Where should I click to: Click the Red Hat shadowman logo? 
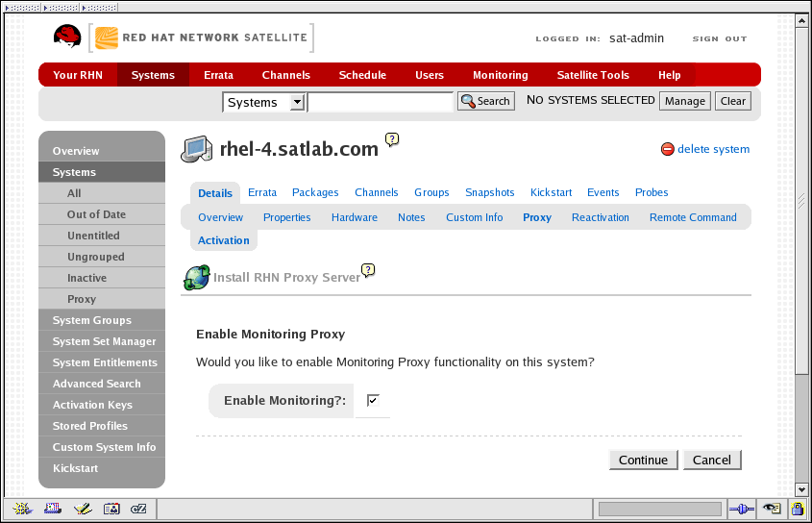click(67, 37)
